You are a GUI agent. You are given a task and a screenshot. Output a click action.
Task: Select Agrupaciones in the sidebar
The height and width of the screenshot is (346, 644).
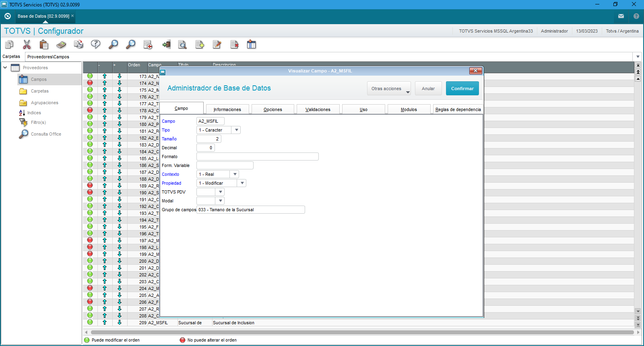44,103
